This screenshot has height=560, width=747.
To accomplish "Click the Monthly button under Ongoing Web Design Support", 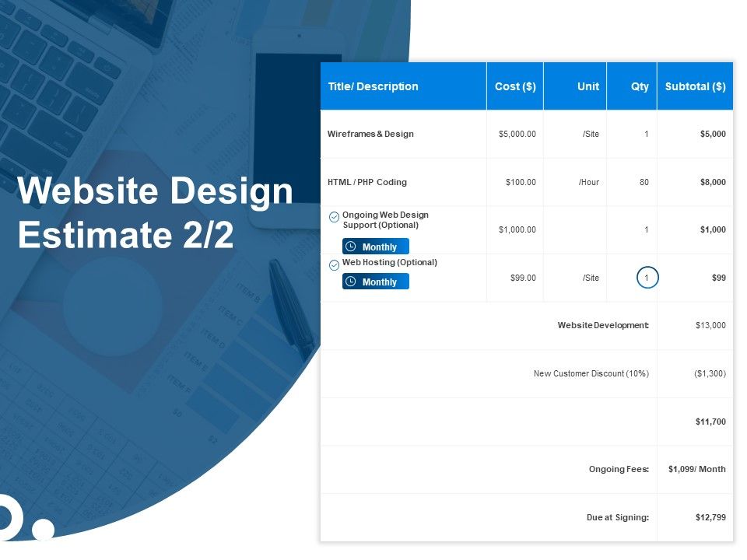I will pyautogui.click(x=375, y=247).
